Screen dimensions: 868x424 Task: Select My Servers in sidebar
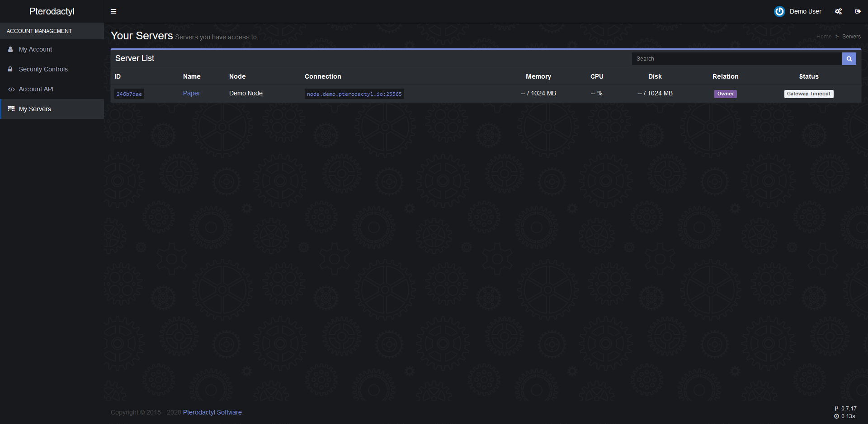52,109
